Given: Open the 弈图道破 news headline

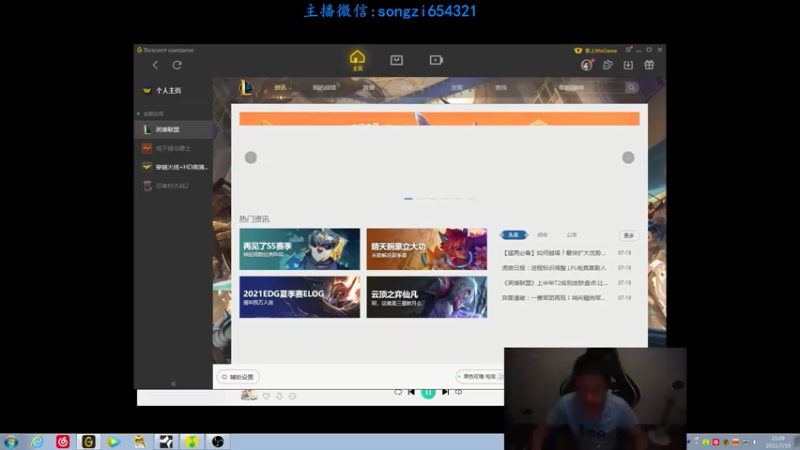Looking at the screenshot, I should pyautogui.click(x=554, y=297).
